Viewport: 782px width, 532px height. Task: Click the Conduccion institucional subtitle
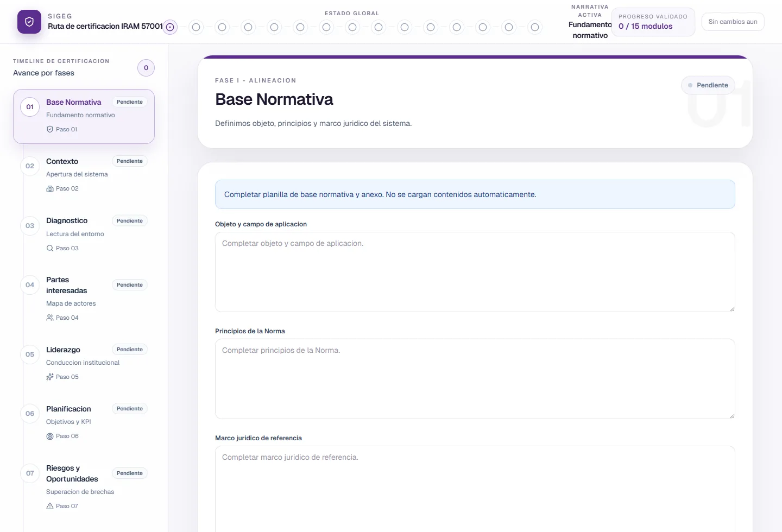click(x=83, y=363)
